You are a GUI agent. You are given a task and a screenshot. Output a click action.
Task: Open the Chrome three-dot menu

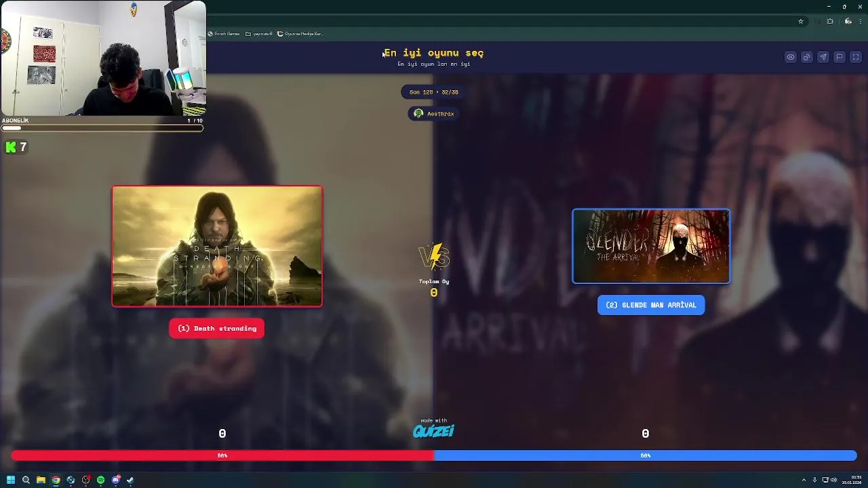point(861,21)
